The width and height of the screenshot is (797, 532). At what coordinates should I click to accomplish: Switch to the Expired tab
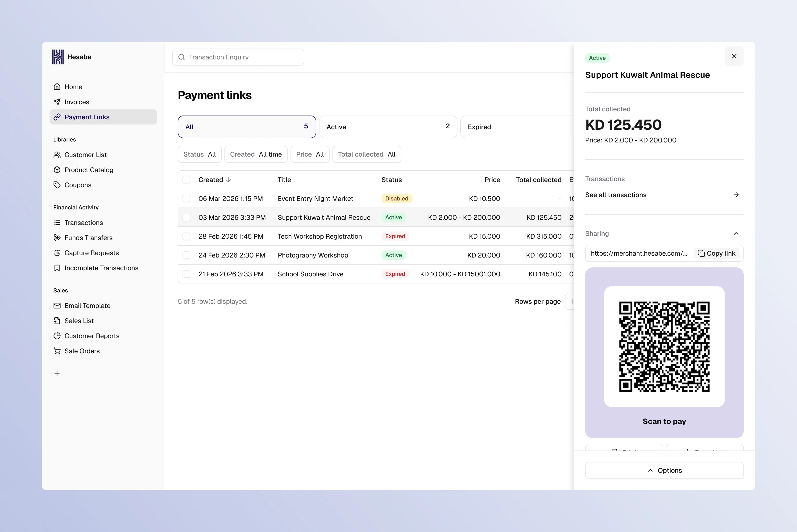[517, 127]
